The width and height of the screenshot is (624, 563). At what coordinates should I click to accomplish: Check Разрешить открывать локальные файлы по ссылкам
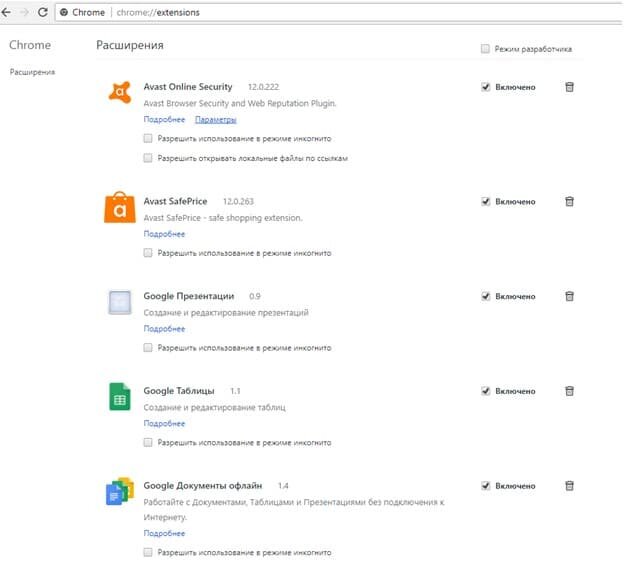148,158
